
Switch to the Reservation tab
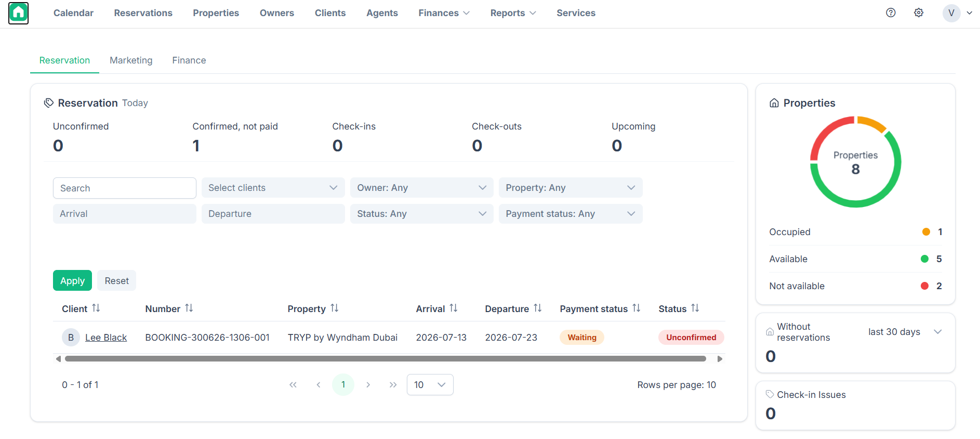64,60
